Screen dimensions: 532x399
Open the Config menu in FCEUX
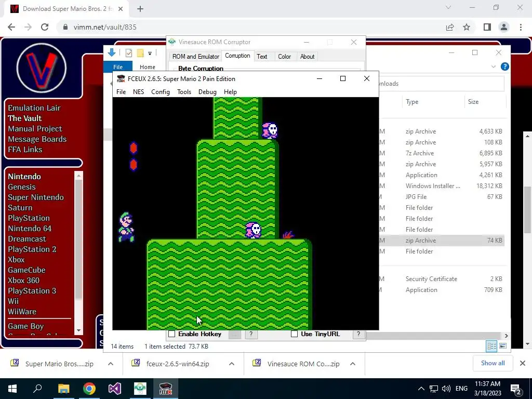tap(161, 92)
